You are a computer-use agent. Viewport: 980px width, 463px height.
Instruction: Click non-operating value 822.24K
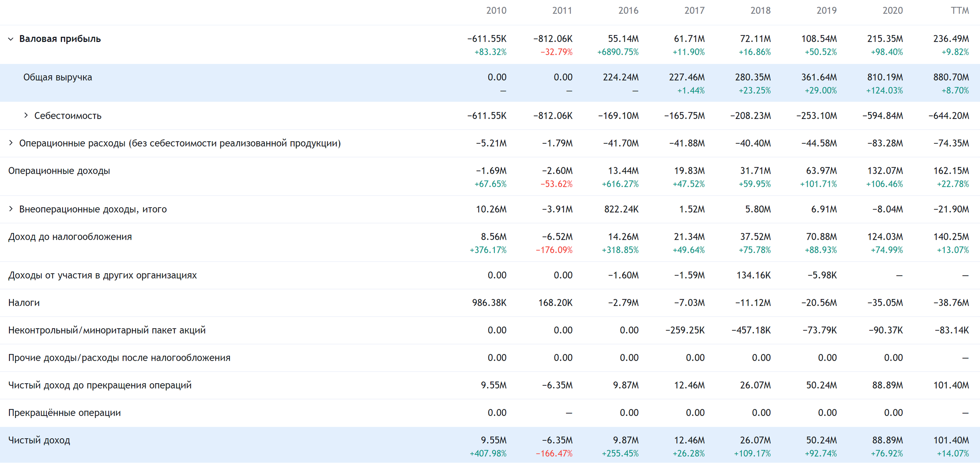(621, 209)
